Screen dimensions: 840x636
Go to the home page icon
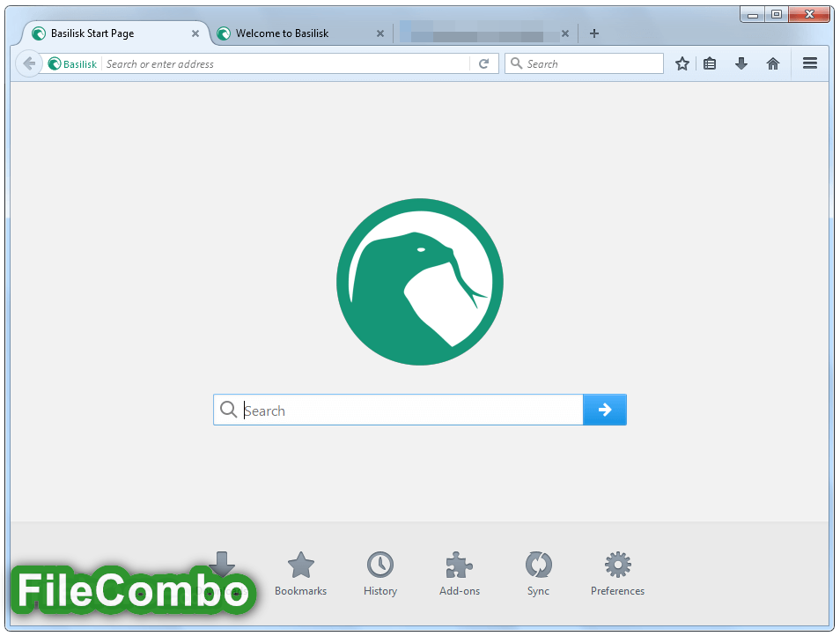point(772,63)
